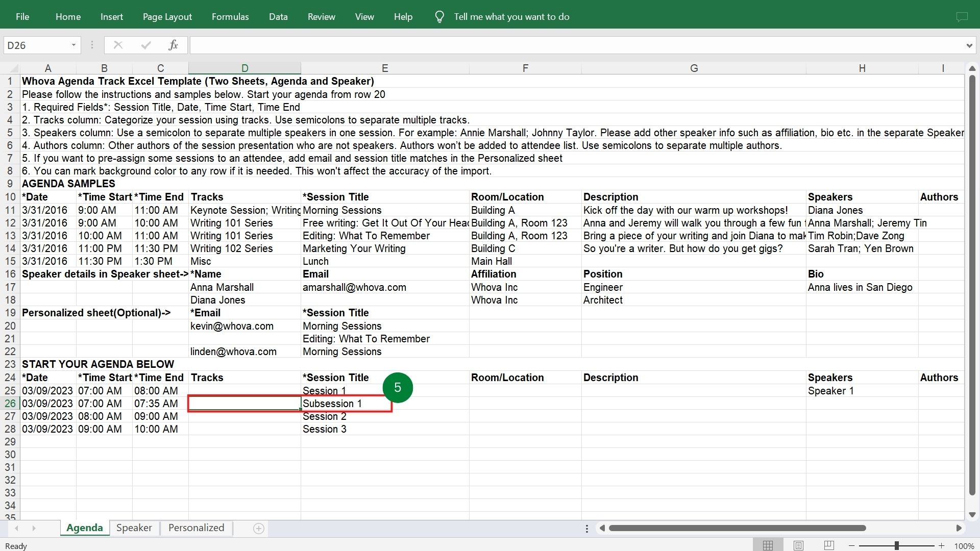Click the Tell me search box

[x=511, y=17]
